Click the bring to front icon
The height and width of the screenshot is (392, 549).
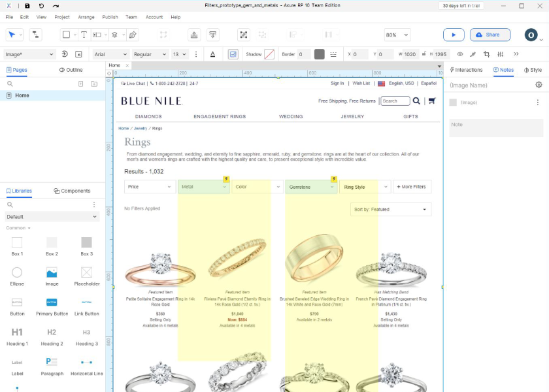tap(194, 35)
